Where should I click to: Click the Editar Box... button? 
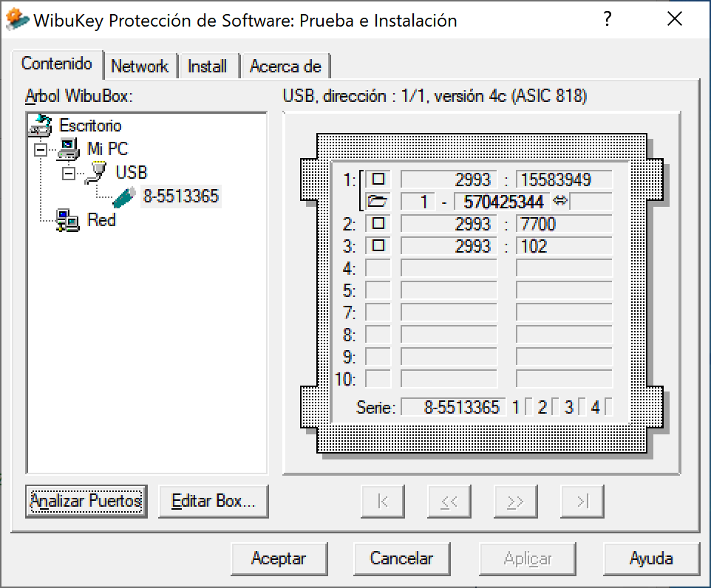point(213,501)
